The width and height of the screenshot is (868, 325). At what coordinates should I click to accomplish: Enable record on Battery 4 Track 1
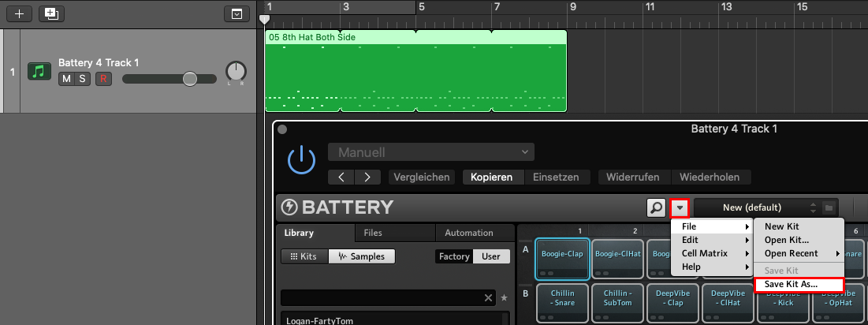pos(103,79)
